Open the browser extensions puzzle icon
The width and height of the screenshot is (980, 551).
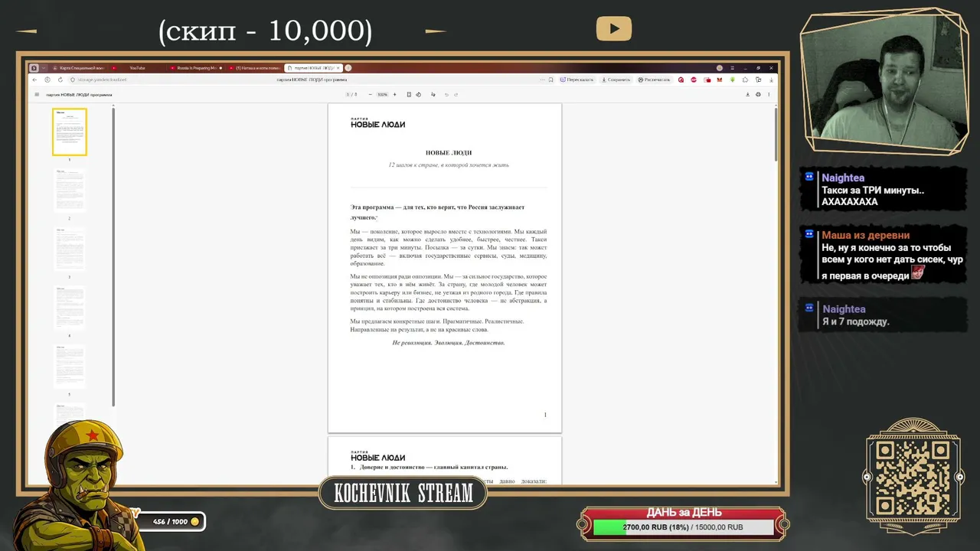point(745,80)
